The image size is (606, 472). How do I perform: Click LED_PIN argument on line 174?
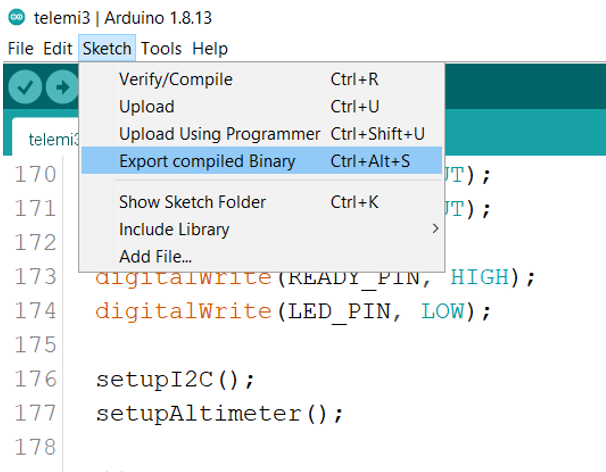coord(339,312)
